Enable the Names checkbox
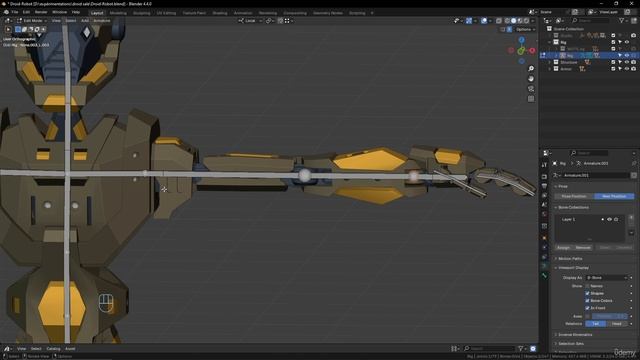 pos(587,286)
